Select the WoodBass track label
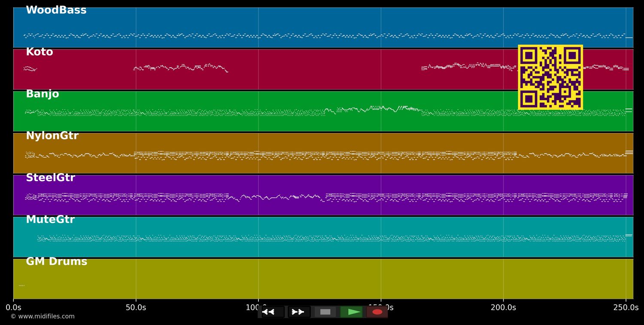This screenshot has width=644, height=325. tap(56, 10)
